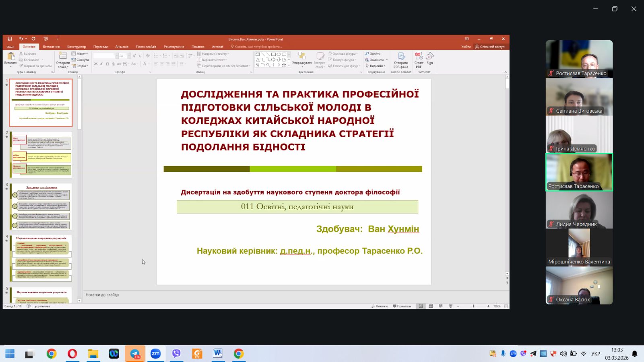
Task: Expand the Макет layout dropdown
Action: [x=80, y=54]
